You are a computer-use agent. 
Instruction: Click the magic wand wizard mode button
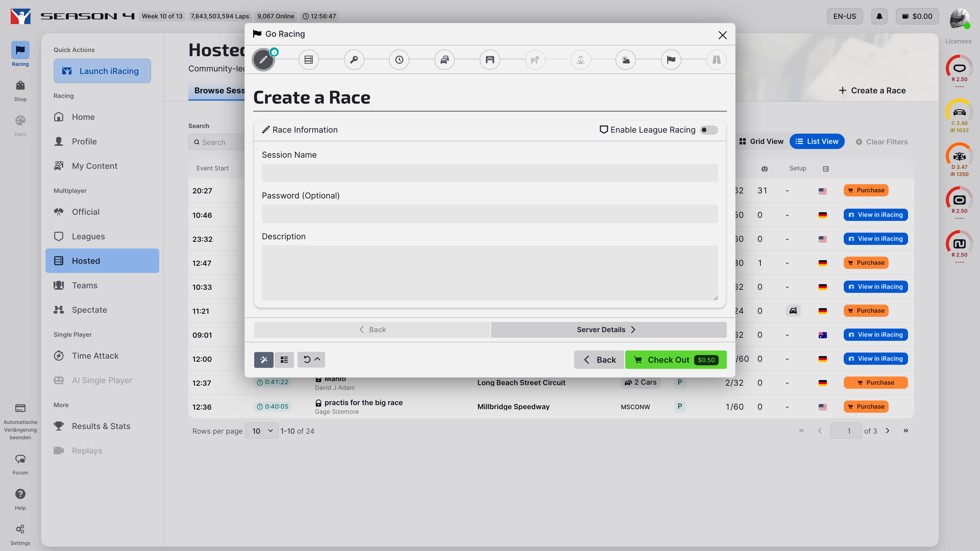(264, 359)
